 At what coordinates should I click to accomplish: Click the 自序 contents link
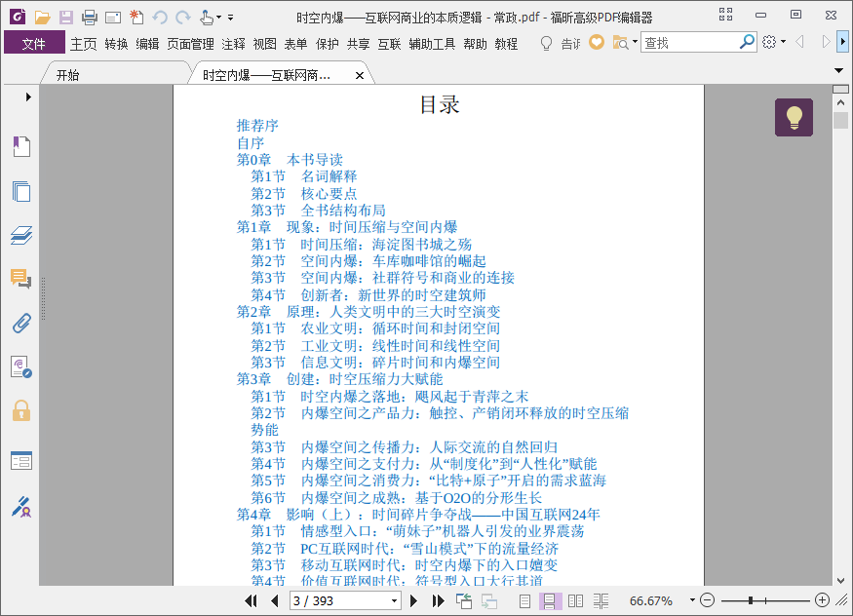pos(251,143)
